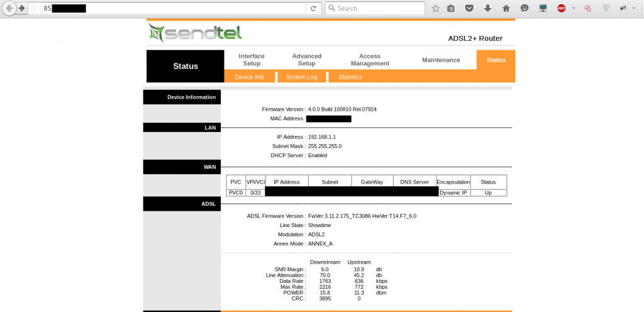The image size is (644, 312).
Task: View the Statistics sub-page
Action: [x=350, y=77]
